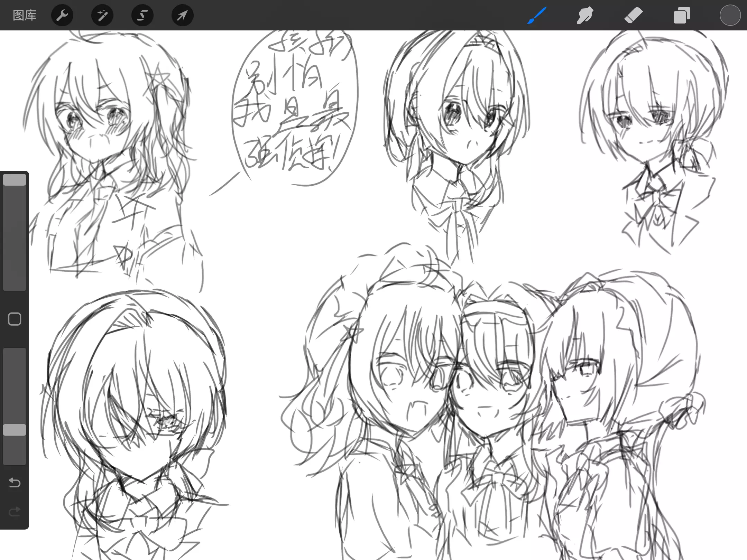Click the brush opacity slider handle

click(15, 430)
